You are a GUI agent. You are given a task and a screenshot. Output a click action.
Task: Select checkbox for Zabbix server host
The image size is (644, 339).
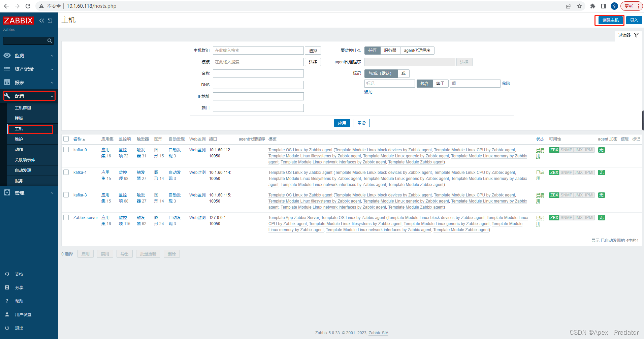pyautogui.click(x=66, y=217)
